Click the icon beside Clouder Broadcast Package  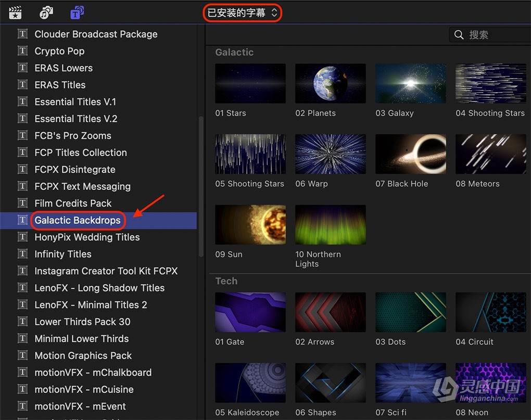pyautogui.click(x=22, y=34)
